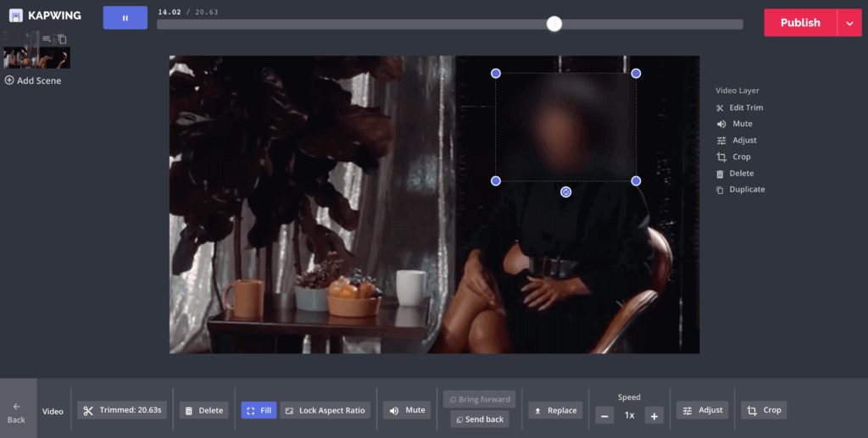Delete layer via right sidebar trash
The width and height of the screenshot is (868, 438).
[734, 174]
